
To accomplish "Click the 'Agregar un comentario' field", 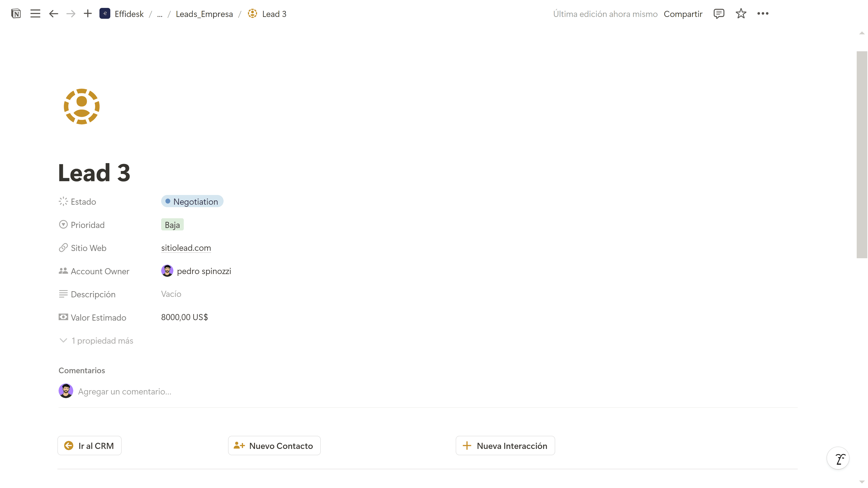I will point(125,391).
